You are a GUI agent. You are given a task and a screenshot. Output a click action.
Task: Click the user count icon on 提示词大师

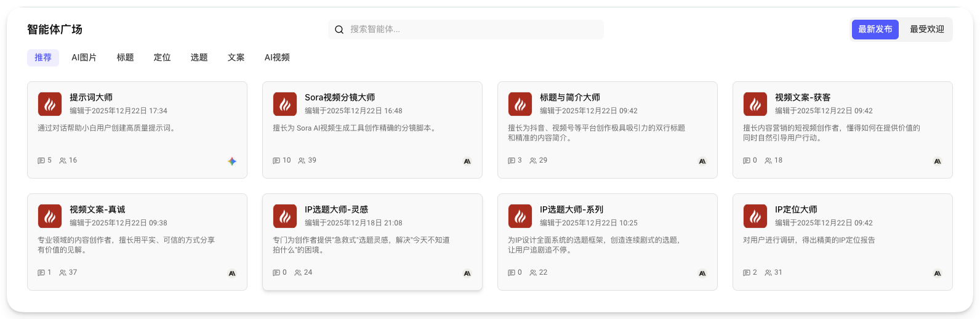(63, 161)
